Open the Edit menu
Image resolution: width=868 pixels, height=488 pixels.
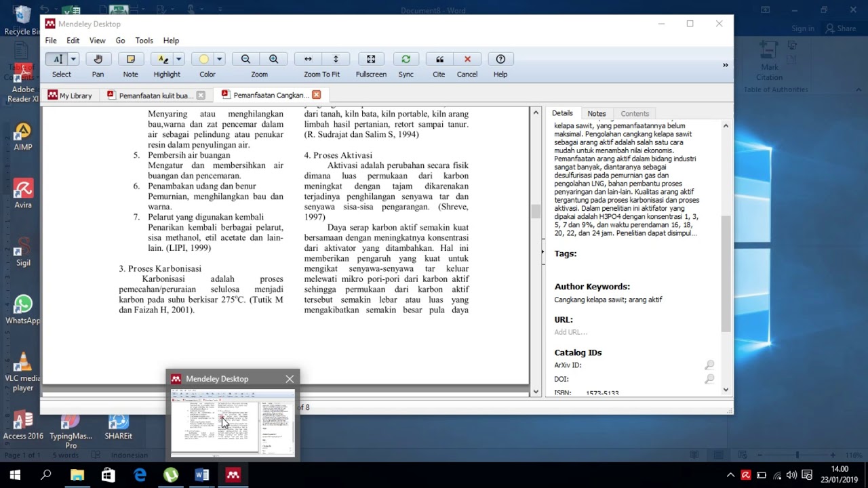tap(73, 41)
